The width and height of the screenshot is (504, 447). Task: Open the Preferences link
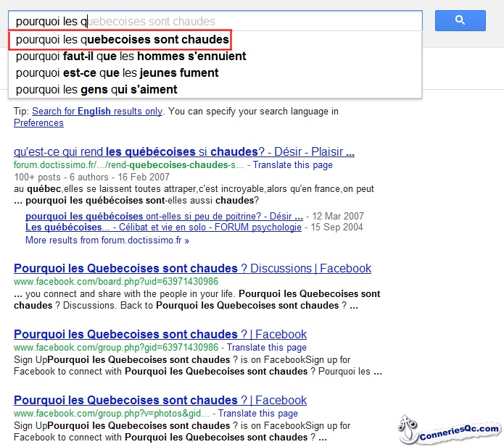coord(38,122)
